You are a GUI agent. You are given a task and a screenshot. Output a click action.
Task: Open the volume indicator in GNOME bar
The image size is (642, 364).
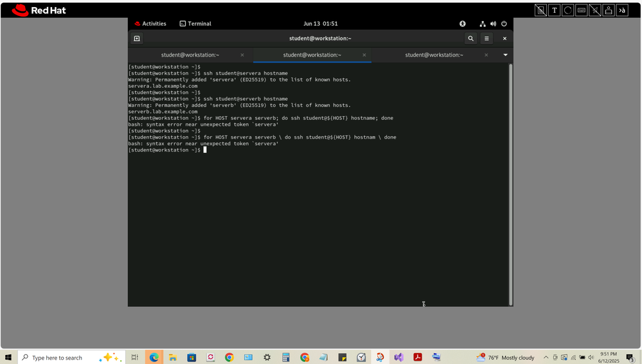[x=493, y=24]
